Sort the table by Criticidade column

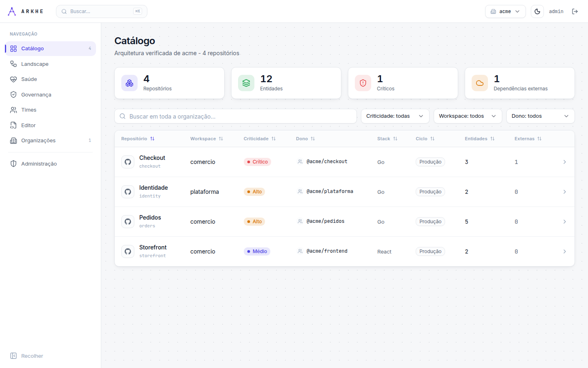coord(260,139)
